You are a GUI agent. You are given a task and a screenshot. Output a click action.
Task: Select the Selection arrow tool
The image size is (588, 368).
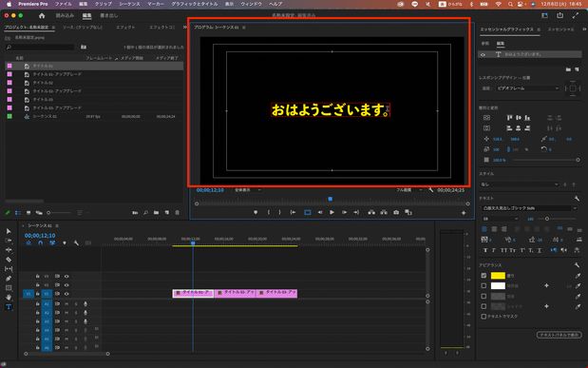(9, 231)
